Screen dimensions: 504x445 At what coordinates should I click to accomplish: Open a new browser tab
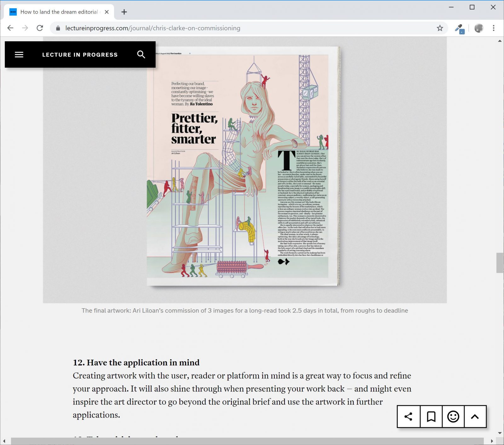(x=124, y=12)
